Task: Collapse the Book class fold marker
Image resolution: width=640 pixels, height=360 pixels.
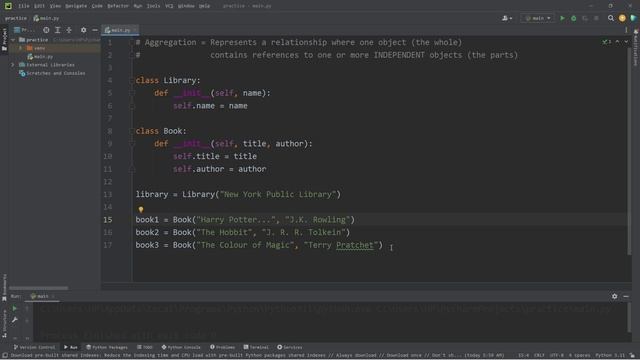Action: point(132,131)
